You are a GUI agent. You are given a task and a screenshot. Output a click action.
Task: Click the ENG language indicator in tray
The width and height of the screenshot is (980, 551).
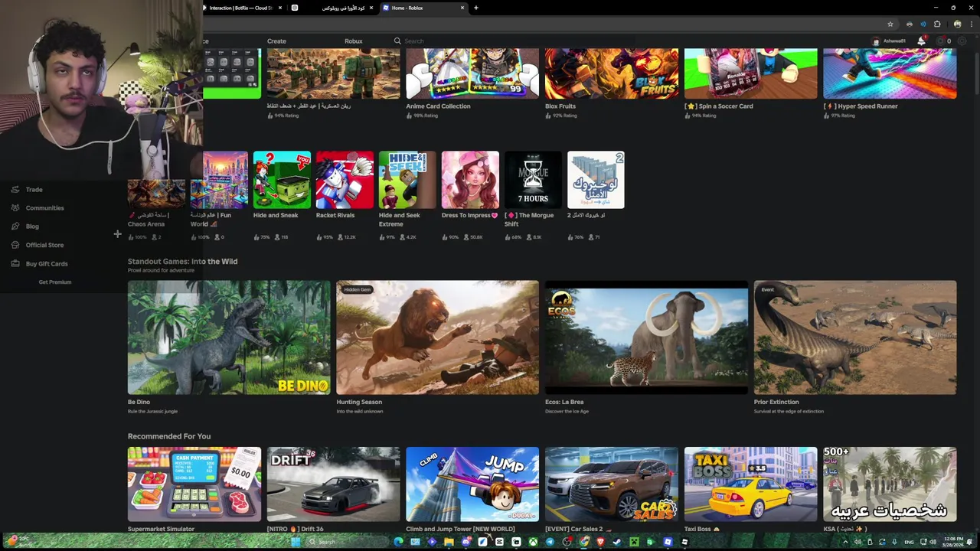point(909,542)
